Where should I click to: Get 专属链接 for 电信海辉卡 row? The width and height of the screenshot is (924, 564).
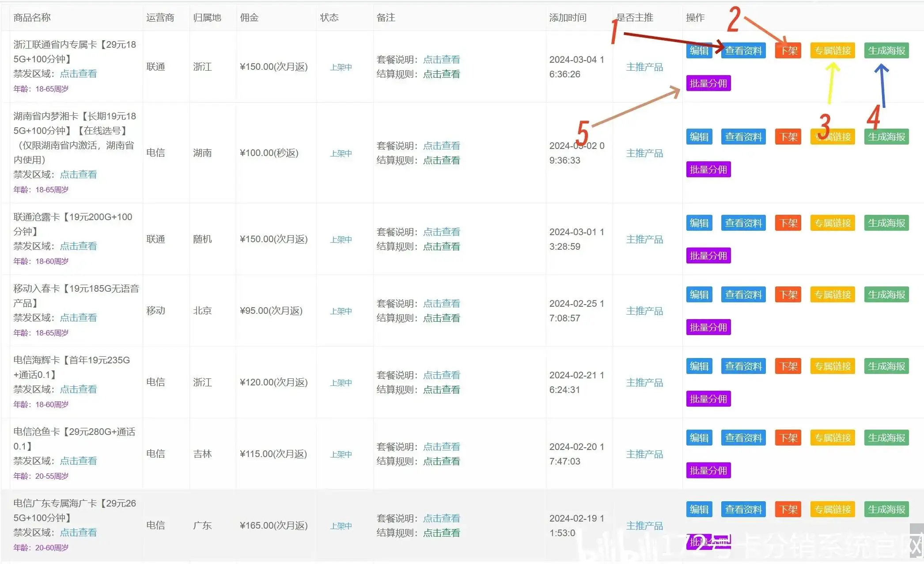pos(833,366)
